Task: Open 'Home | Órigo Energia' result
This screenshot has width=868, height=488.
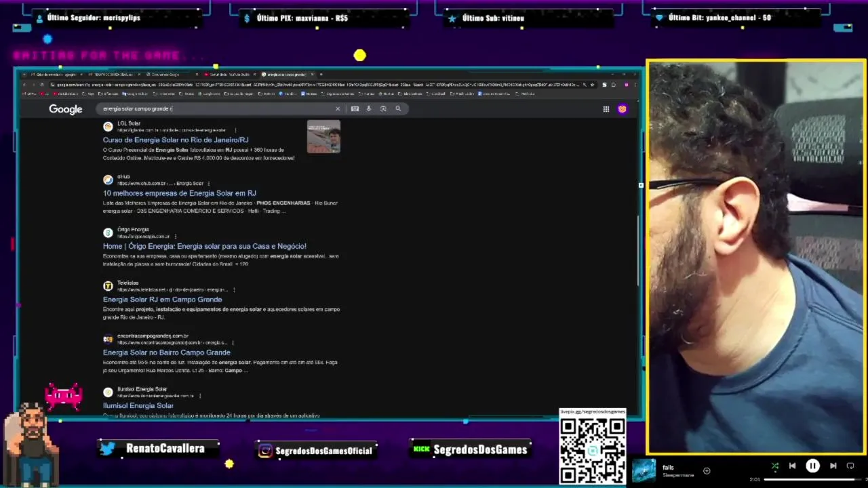Action: 205,246
